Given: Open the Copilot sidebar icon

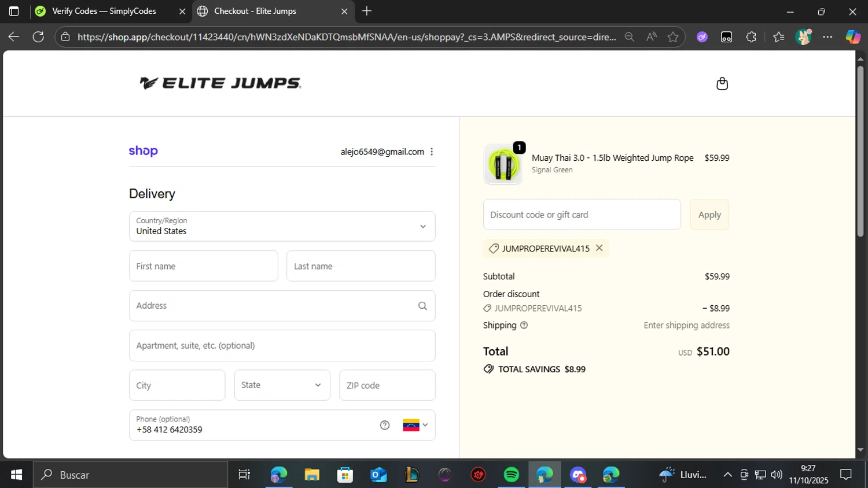Looking at the screenshot, I should [x=853, y=37].
